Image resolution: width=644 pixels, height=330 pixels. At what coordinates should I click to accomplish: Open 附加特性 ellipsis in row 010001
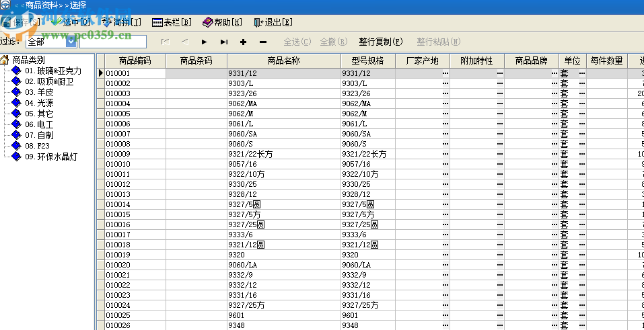pyautogui.click(x=500, y=73)
